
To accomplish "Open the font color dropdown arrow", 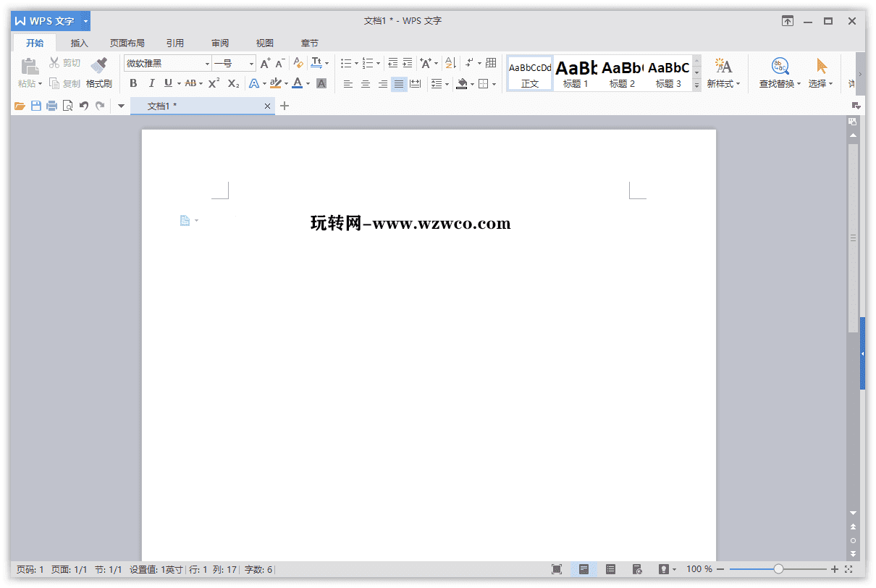I will pos(308,84).
